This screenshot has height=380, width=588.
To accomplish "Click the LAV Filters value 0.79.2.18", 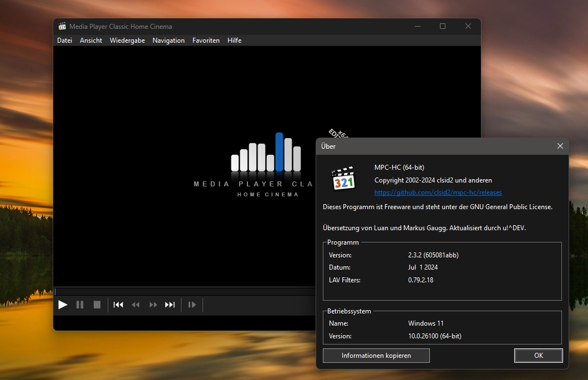I will 420,280.
